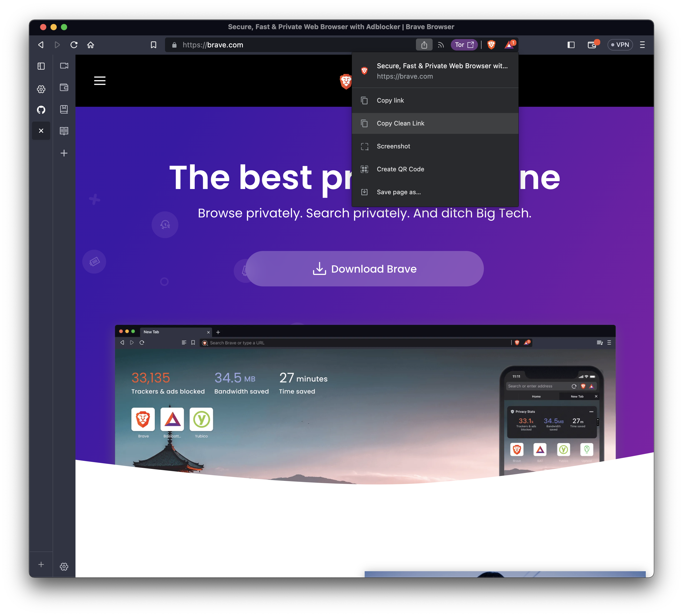Bookmark this page with toolbar bookmark icon

154,45
